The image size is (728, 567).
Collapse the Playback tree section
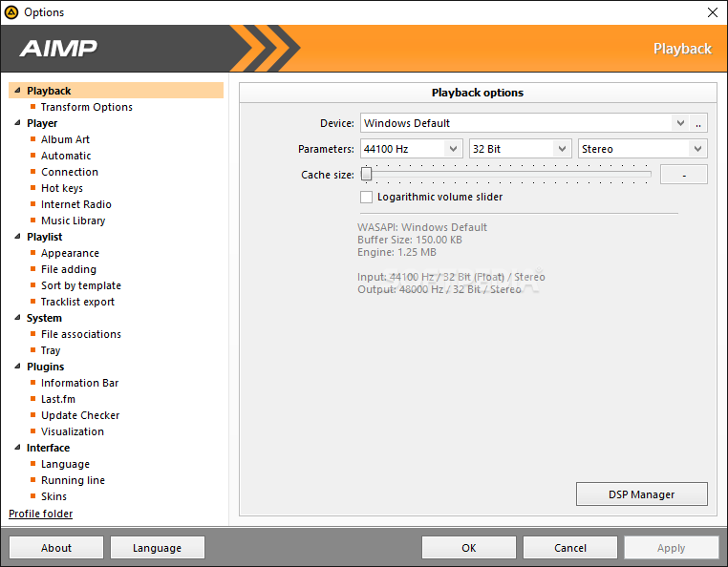(17, 91)
